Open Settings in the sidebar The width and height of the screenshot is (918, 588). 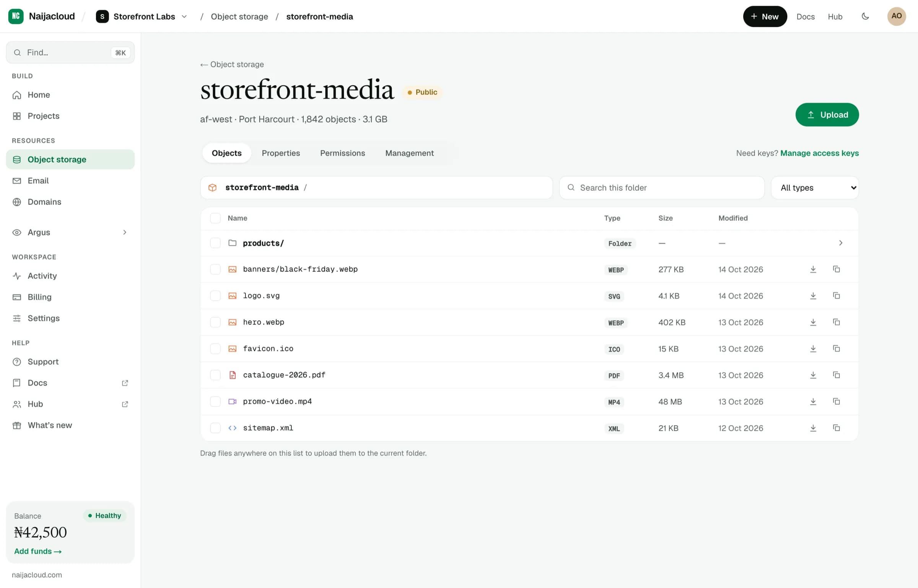[x=70, y=318]
